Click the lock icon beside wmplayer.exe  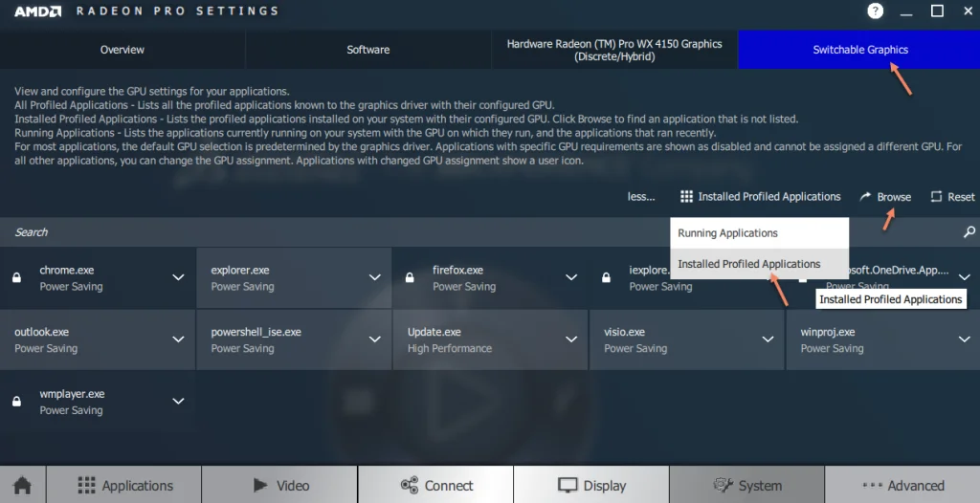[x=17, y=401]
